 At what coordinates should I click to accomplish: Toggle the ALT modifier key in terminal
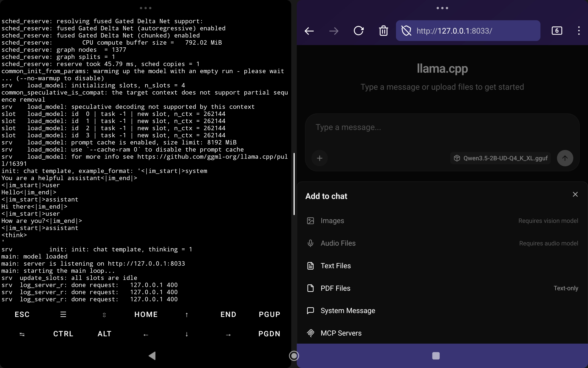click(x=105, y=334)
